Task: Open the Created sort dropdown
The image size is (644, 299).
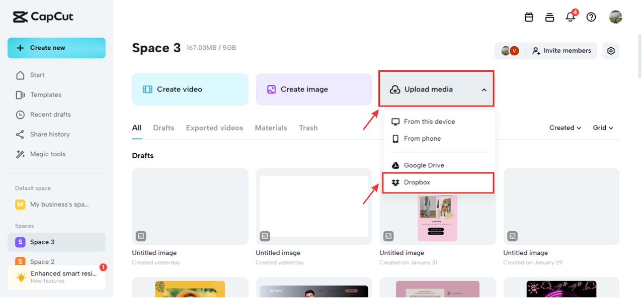Action: coord(565,128)
